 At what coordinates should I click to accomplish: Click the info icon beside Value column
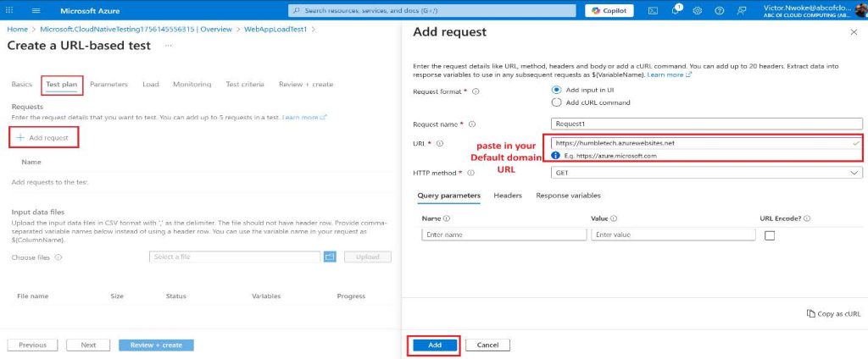pos(614,218)
